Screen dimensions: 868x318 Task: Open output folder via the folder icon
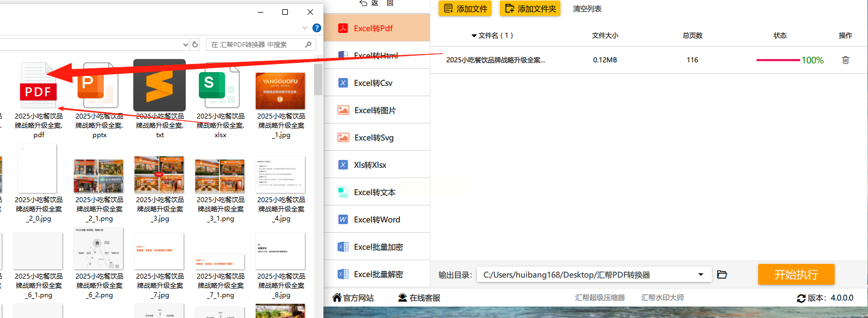pyautogui.click(x=722, y=274)
